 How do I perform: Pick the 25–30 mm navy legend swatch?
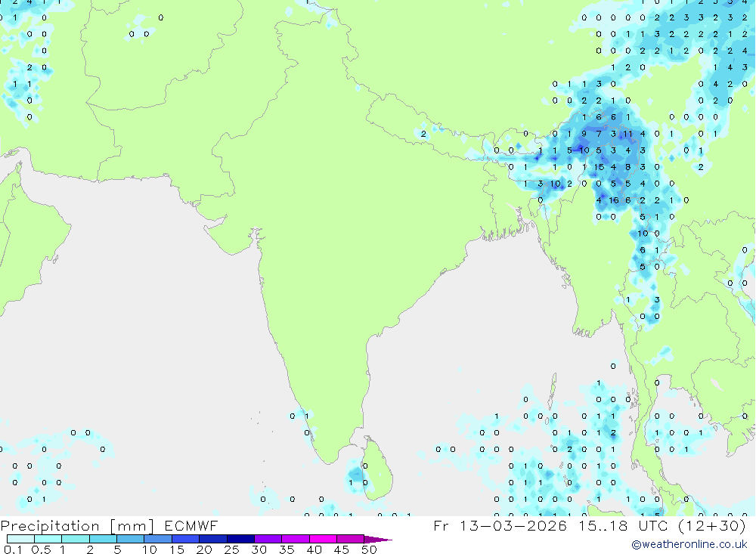point(240,539)
